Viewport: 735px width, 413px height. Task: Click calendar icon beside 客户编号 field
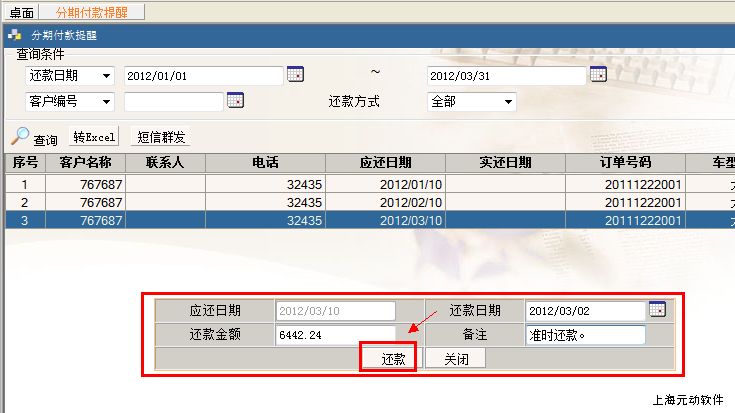[x=235, y=100]
